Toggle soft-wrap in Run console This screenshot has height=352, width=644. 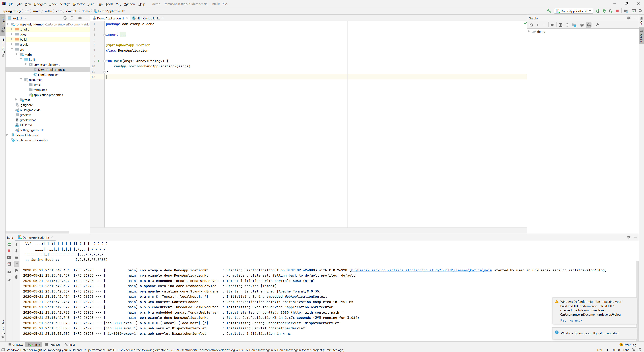[16, 257]
